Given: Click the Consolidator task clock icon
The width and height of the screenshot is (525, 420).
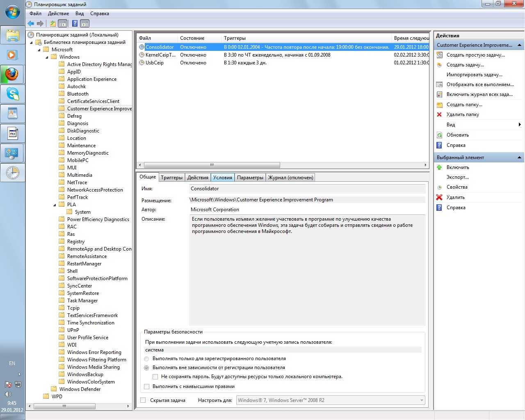Looking at the screenshot, I should pos(142,47).
